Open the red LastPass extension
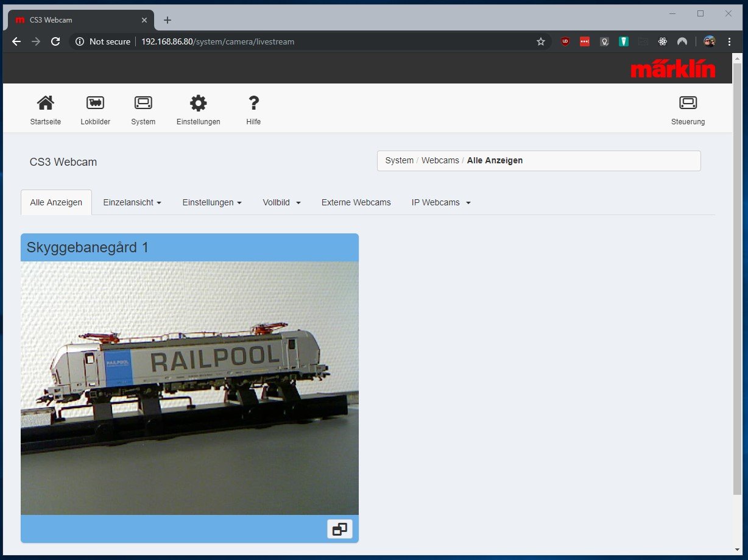 pos(585,41)
